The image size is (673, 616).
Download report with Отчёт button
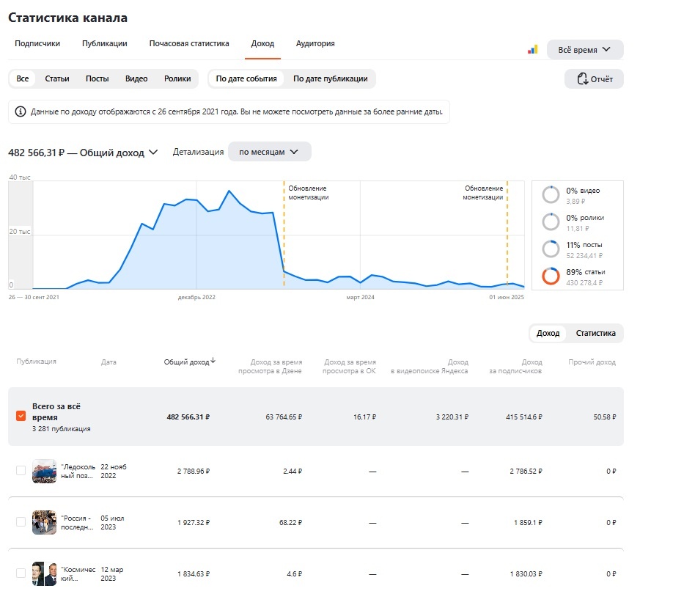[x=594, y=79]
